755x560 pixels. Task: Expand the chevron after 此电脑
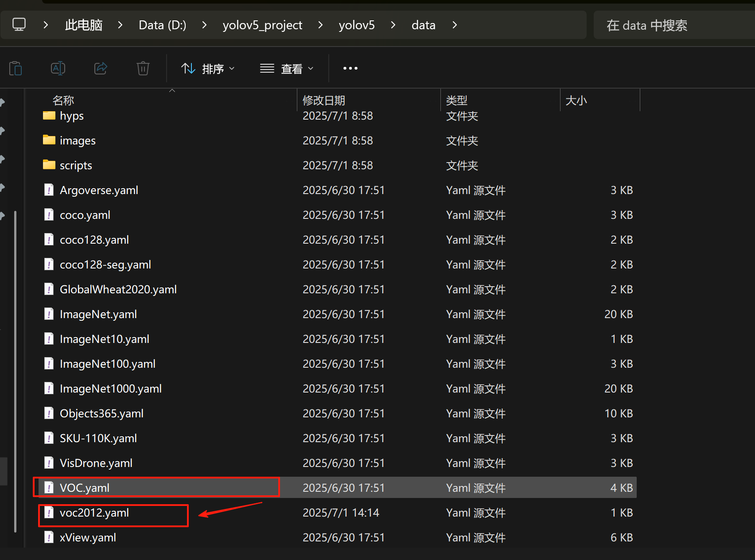click(120, 25)
